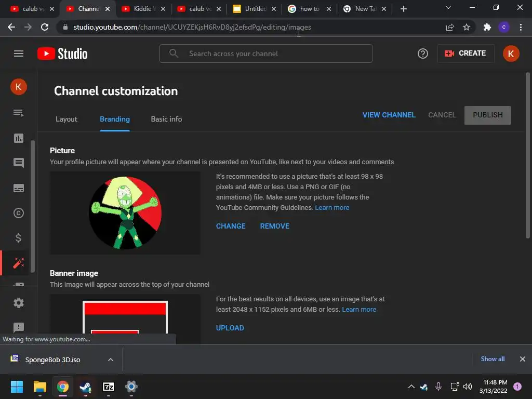Click the YouTube Studio logo
The width and height of the screenshot is (532, 399).
click(x=62, y=54)
